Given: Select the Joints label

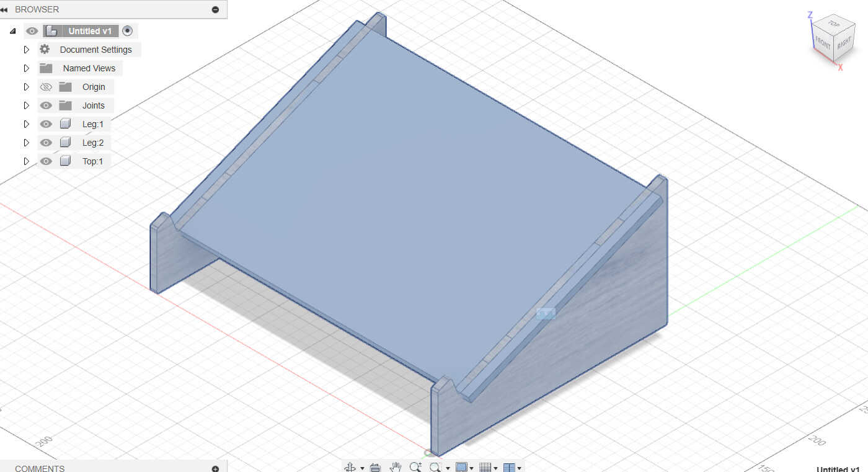Looking at the screenshot, I should click(x=94, y=105).
